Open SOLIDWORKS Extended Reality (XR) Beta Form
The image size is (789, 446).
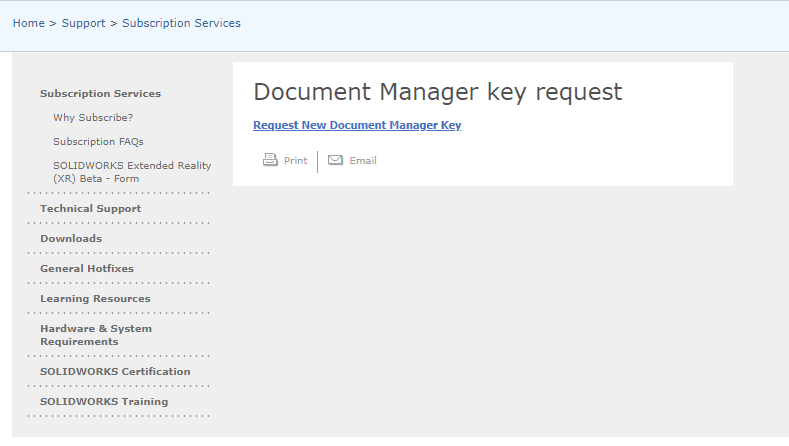click(x=132, y=172)
